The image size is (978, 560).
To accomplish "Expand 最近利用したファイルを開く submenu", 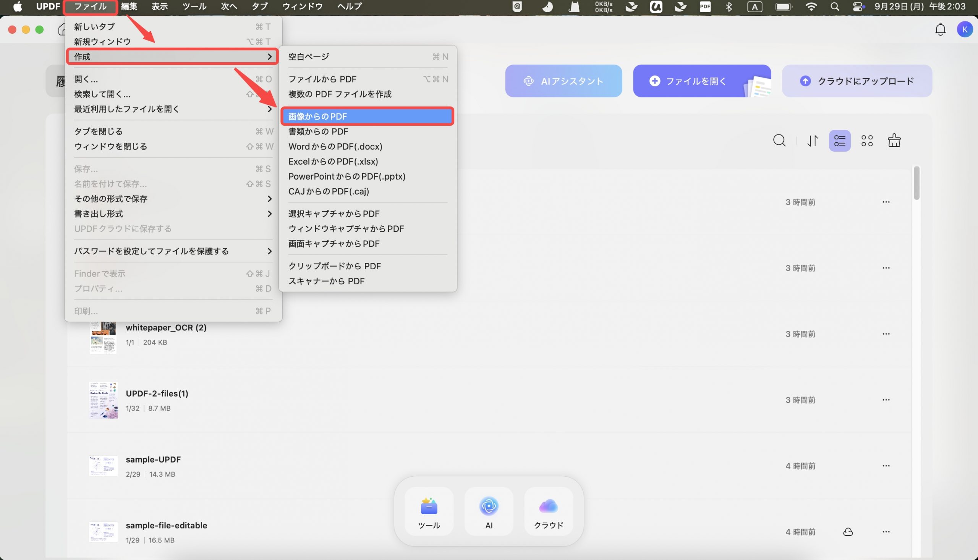I will (x=173, y=109).
